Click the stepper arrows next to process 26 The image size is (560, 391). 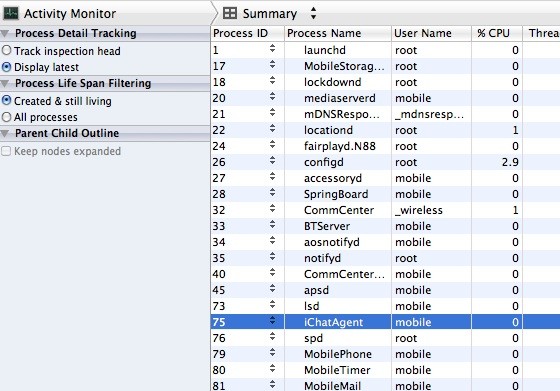[x=272, y=161]
